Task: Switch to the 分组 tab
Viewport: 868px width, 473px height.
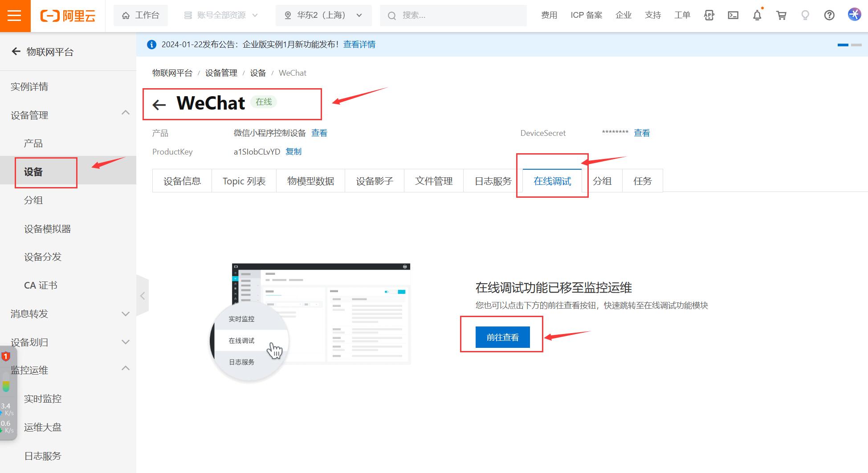Action: pyautogui.click(x=602, y=181)
